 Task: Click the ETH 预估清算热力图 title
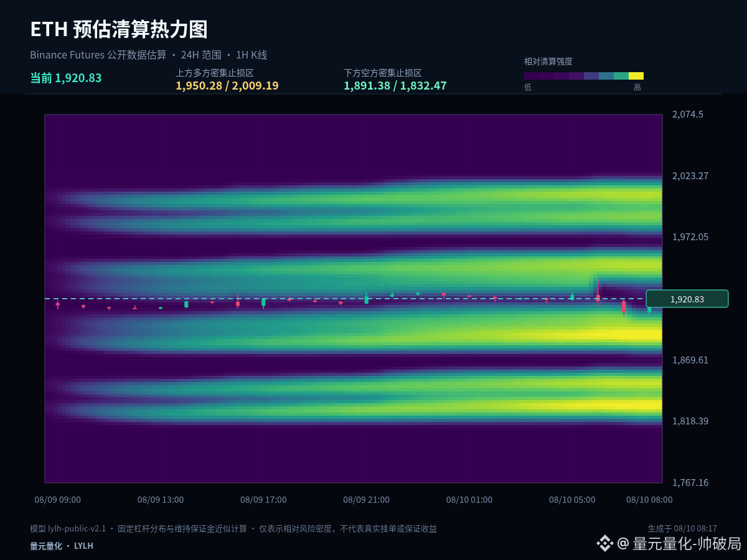(119, 29)
